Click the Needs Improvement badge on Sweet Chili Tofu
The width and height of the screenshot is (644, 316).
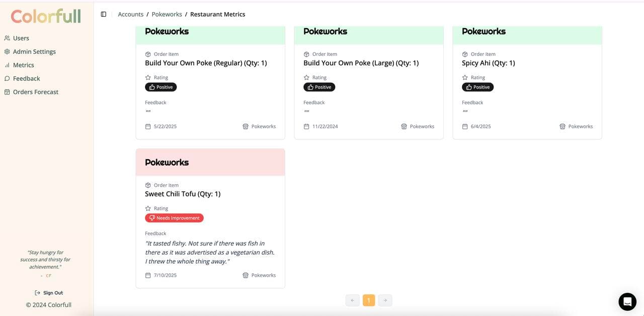pyautogui.click(x=174, y=217)
